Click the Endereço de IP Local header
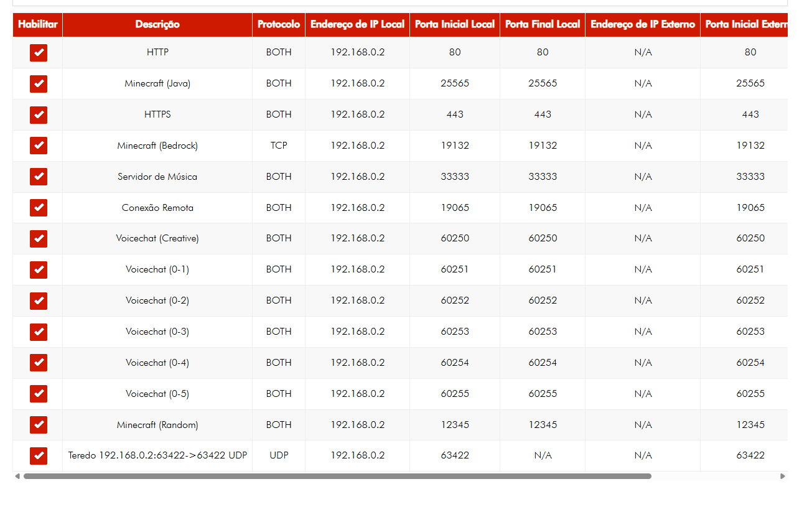This screenshot has height=507, width=812. tap(357, 25)
